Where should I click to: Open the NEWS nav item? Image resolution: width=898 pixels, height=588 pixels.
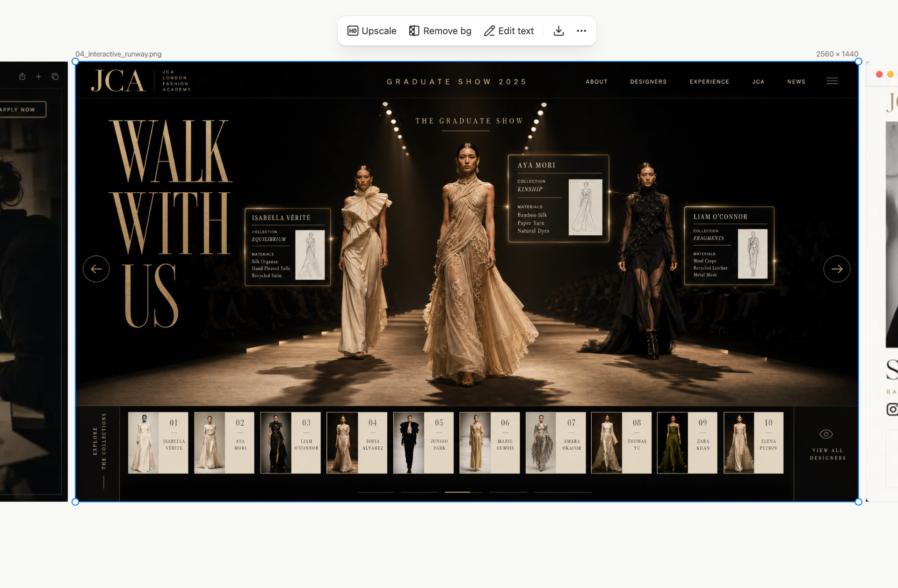[796, 81]
